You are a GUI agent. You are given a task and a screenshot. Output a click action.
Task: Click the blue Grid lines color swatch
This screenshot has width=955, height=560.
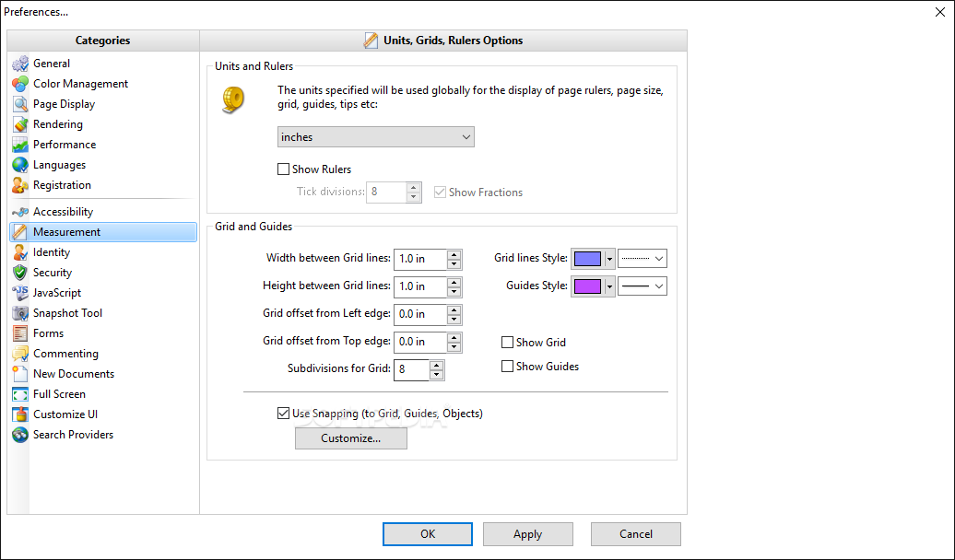tap(588, 259)
